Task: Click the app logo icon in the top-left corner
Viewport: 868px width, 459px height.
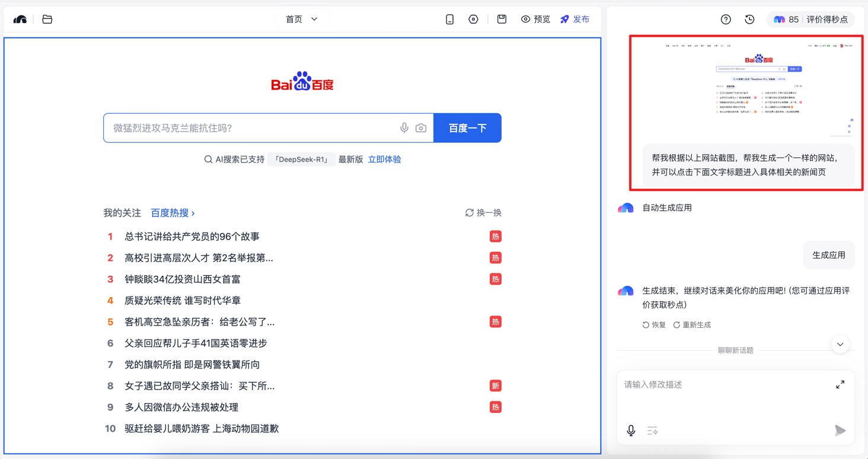Action: pos(20,19)
